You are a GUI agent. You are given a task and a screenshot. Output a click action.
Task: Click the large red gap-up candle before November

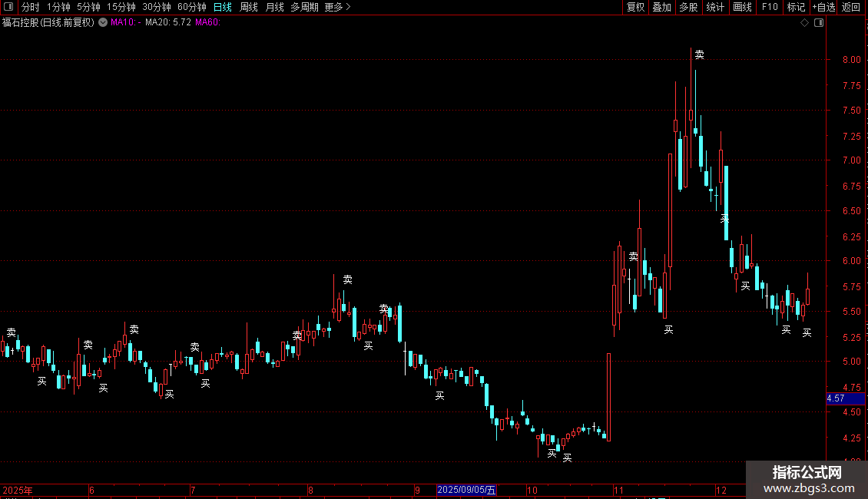[x=609, y=397]
